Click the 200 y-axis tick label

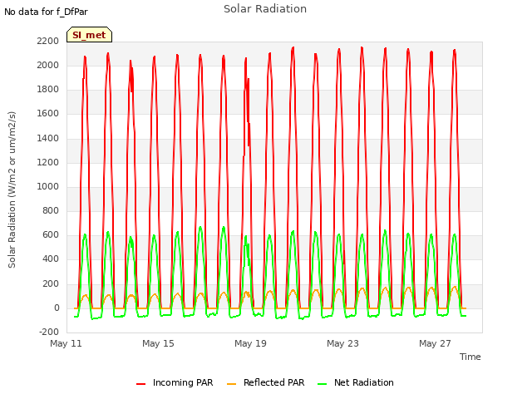click(x=51, y=283)
